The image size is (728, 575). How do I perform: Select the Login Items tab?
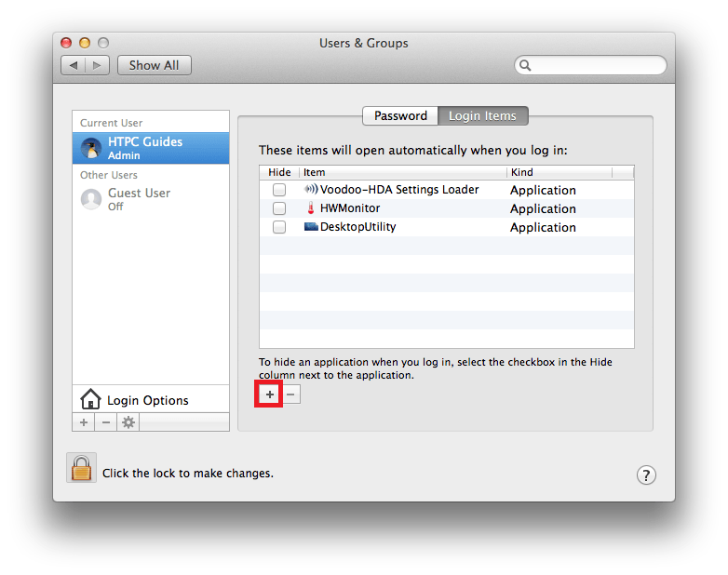click(x=482, y=116)
